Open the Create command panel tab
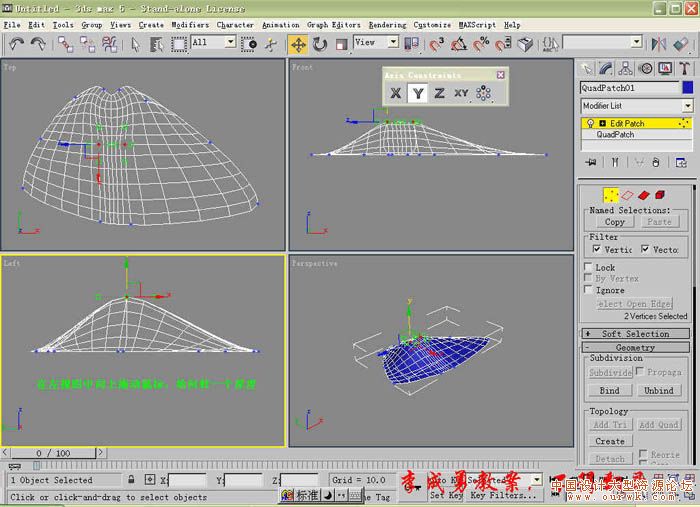Image resolution: width=700 pixels, height=507 pixels. click(587, 68)
